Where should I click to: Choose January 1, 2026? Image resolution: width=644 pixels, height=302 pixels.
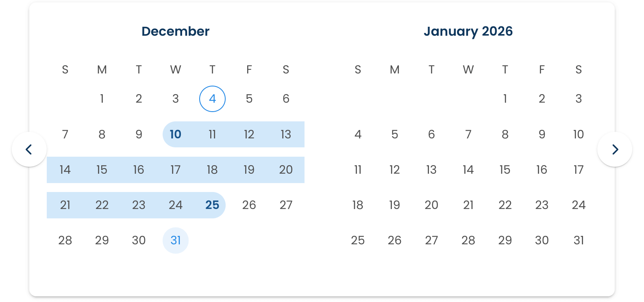(505, 99)
